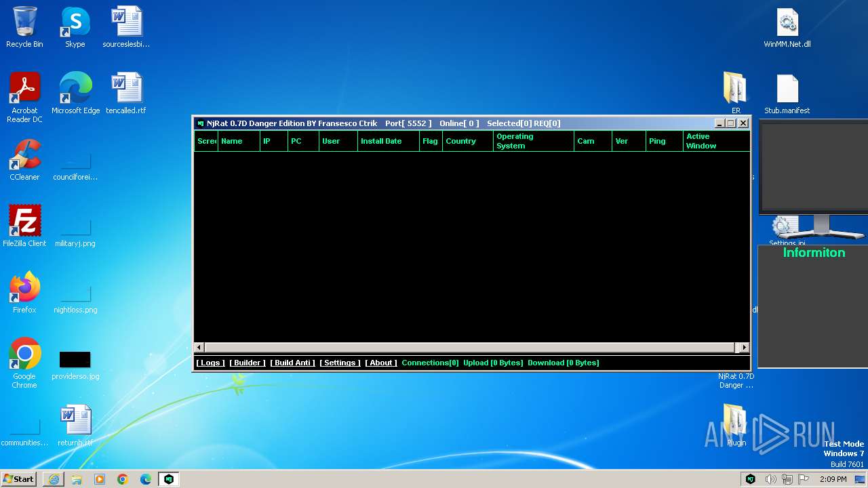
Task: Open the Builder dialog
Action: tap(248, 363)
